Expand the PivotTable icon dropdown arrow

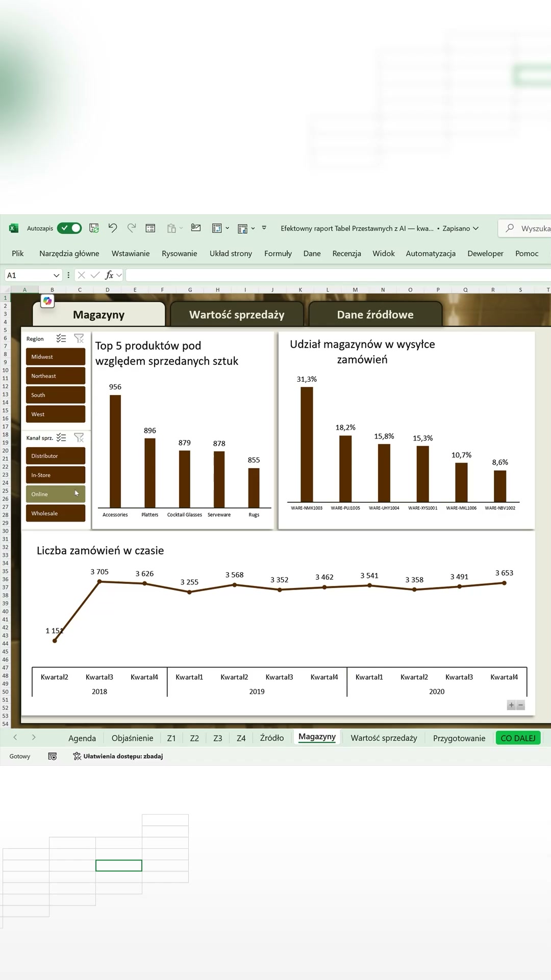tap(228, 228)
